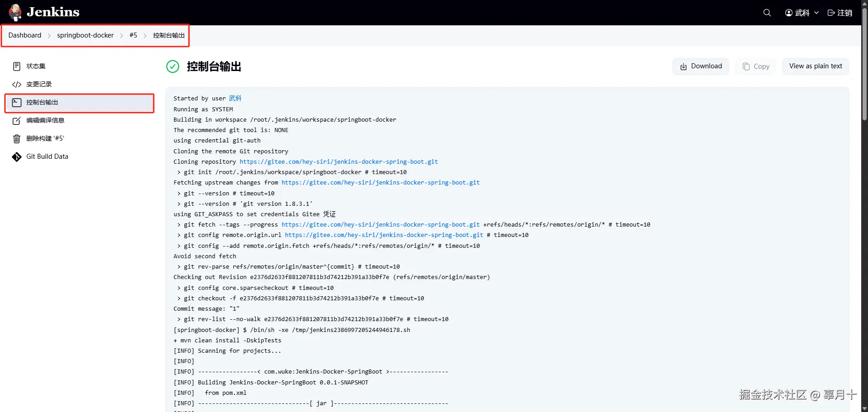868x412 pixels.
Task: Select 控制台输出 in the sidebar
Action: click(42, 103)
